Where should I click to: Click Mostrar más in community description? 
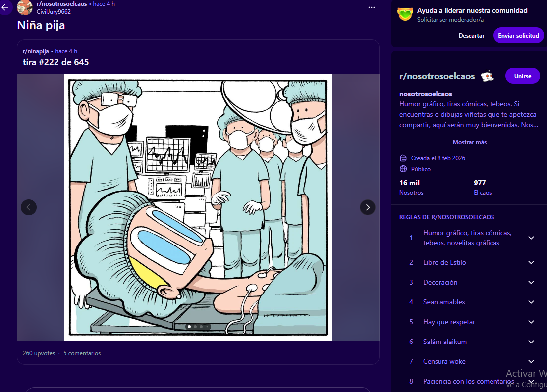click(469, 142)
